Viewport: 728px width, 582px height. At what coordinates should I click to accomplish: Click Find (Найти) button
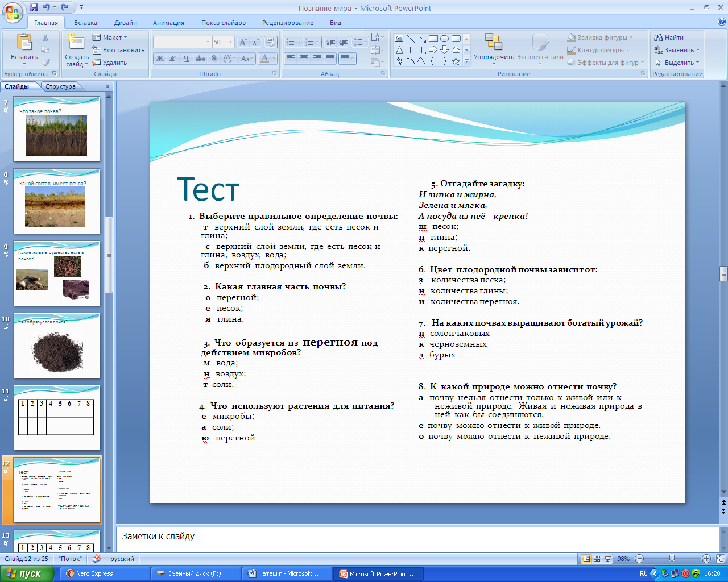click(x=669, y=38)
